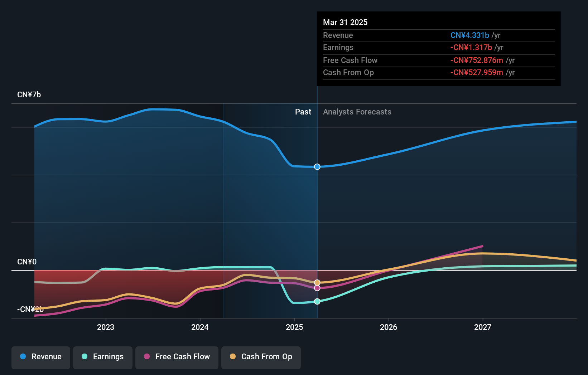Click the Past section label
This screenshot has width=588, height=375.
click(303, 112)
